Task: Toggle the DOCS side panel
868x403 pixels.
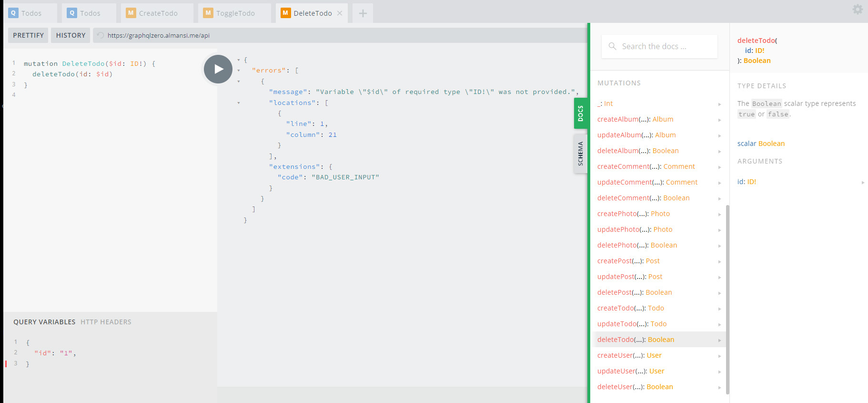Action: point(580,114)
